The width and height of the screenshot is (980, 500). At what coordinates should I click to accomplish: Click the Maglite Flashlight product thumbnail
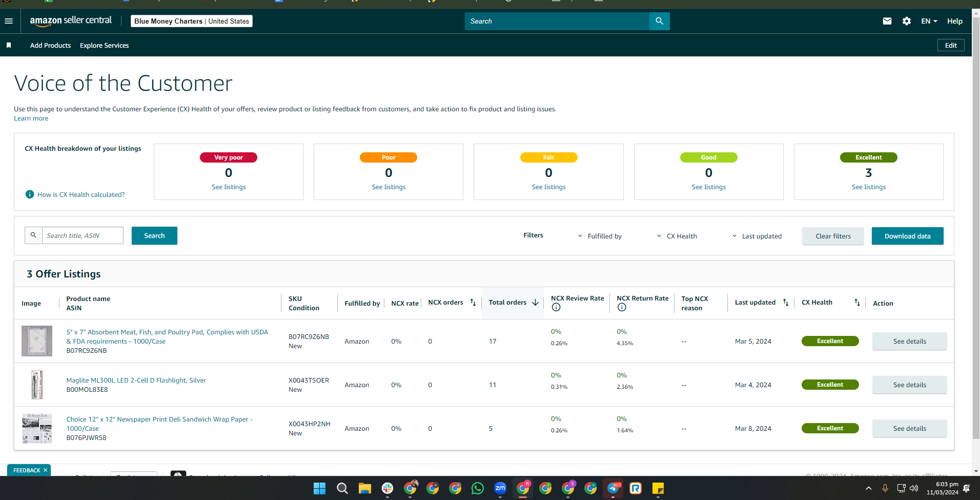point(37,385)
